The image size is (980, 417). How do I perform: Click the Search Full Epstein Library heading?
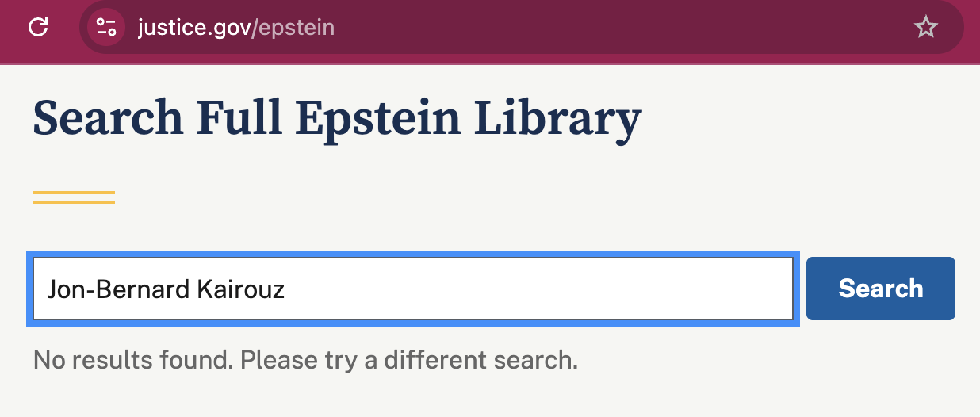point(337,119)
